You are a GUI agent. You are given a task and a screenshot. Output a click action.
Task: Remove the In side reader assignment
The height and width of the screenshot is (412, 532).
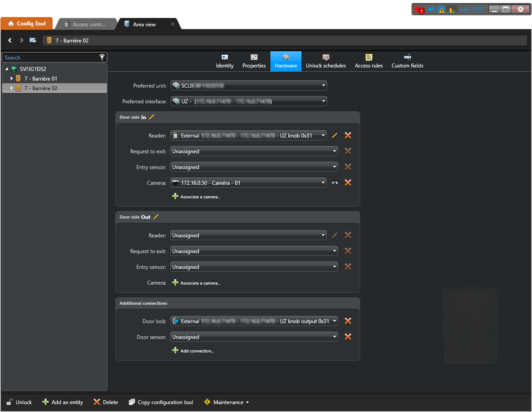click(348, 136)
